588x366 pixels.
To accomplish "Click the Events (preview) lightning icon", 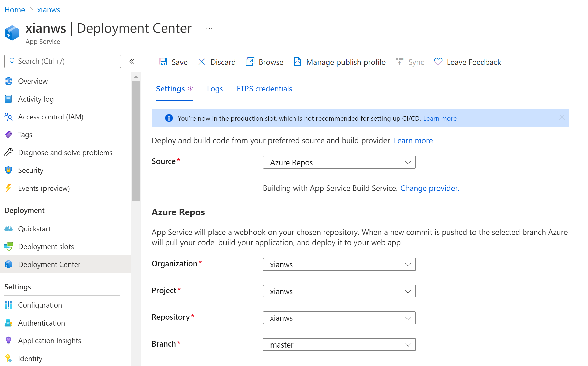I will tap(9, 188).
